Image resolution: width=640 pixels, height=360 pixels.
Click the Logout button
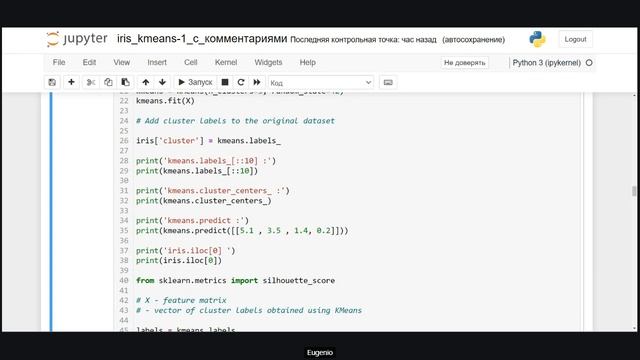click(575, 40)
